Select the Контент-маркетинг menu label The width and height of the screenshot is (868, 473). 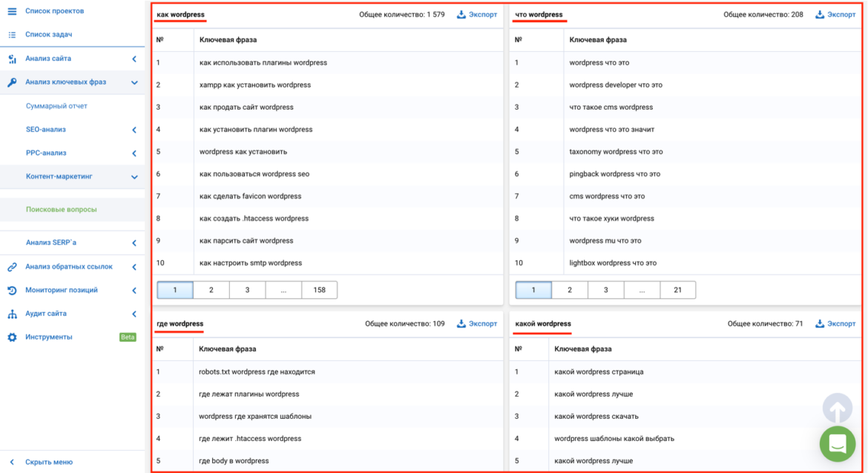tap(59, 176)
